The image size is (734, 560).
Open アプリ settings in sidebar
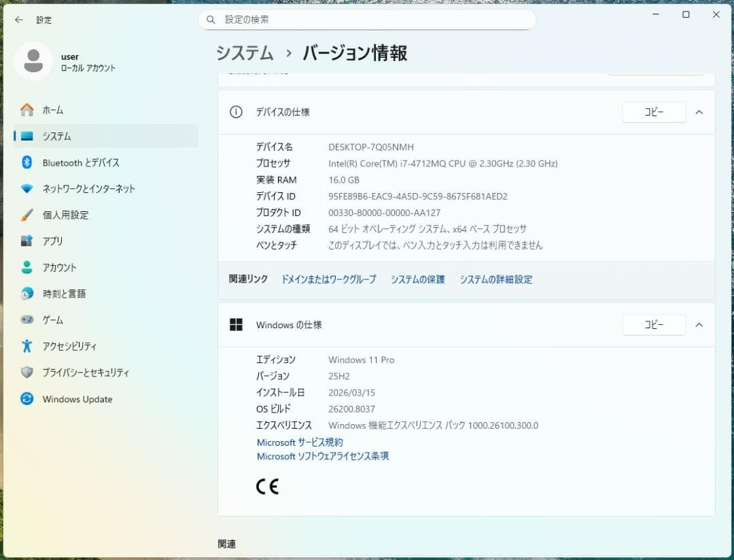click(105, 241)
